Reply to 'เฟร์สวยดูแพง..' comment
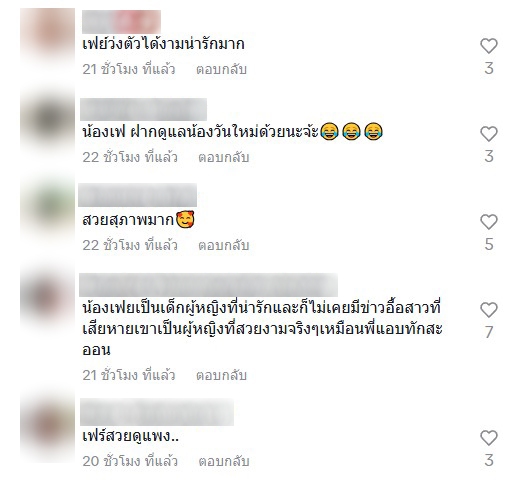Viewport: 520px width, 484px height. click(224, 461)
